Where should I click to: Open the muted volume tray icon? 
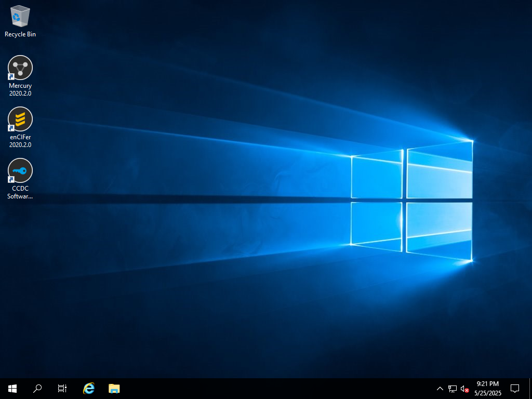[464, 389]
